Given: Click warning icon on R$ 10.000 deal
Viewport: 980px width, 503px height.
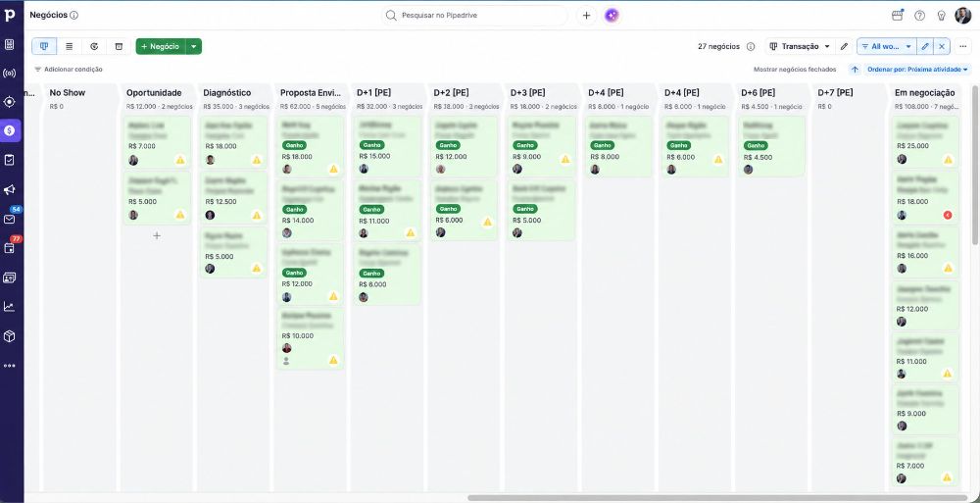Looking at the screenshot, I should point(334,361).
